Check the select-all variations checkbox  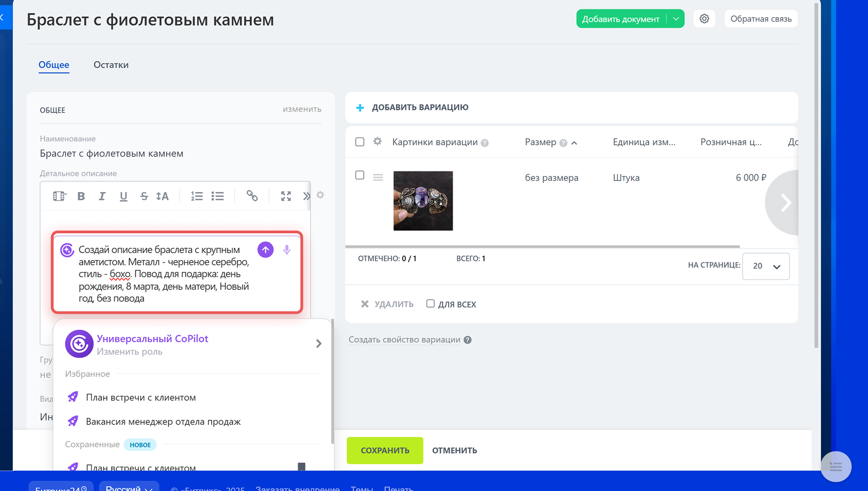(360, 142)
